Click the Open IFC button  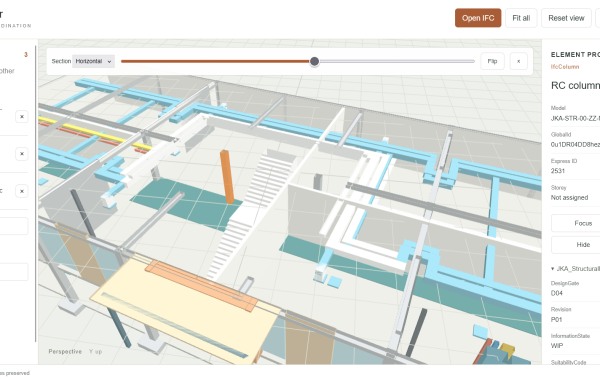point(478,18)
